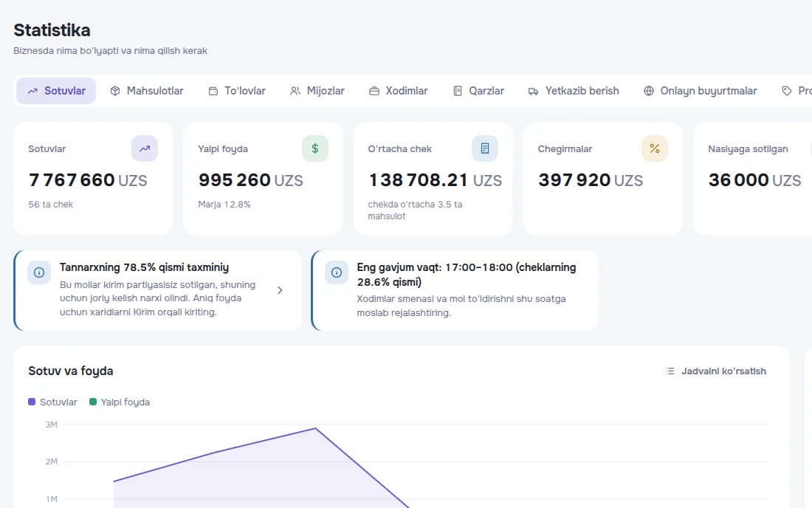Click the box icon beside Mahsulotlar

[x=115, y=91]
